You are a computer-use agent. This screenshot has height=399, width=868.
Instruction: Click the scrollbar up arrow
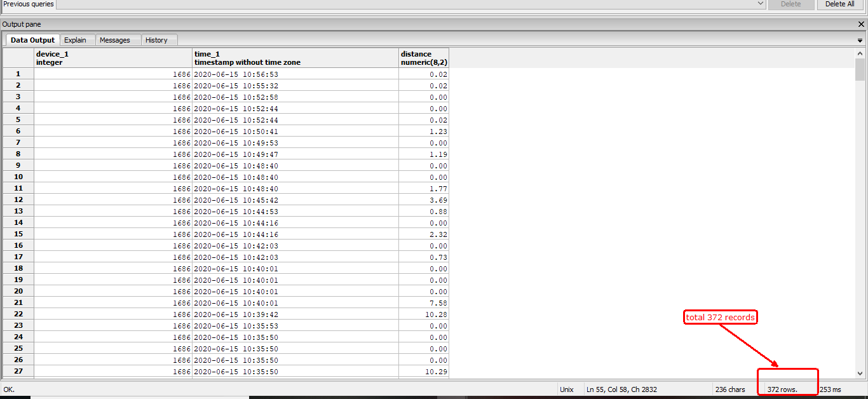[x=860, y=53]
